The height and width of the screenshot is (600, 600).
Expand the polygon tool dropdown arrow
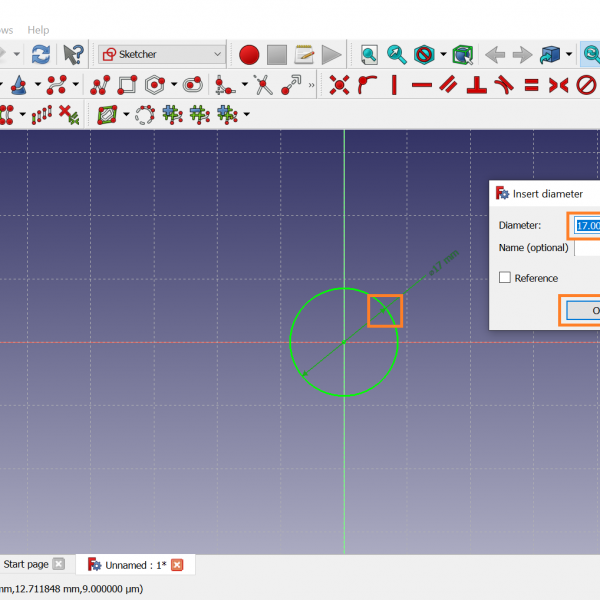click(174, 85)
